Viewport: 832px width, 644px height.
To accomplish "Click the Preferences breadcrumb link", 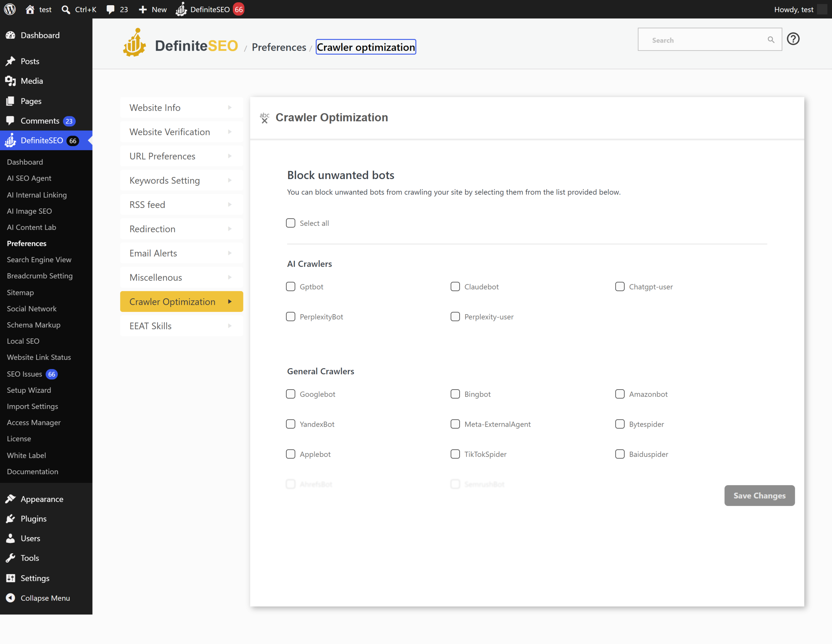I will coord(279,47).
